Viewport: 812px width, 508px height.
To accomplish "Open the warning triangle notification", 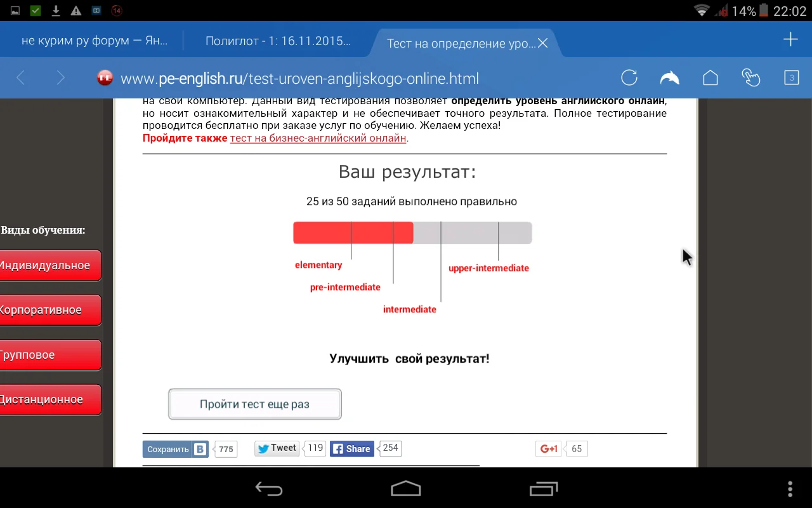I will coord(76,11).
